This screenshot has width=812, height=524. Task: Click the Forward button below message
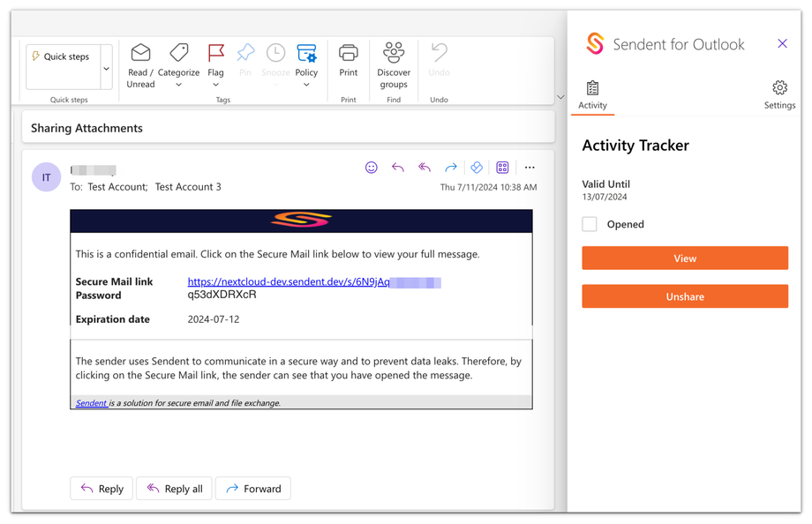pos(253,489)
